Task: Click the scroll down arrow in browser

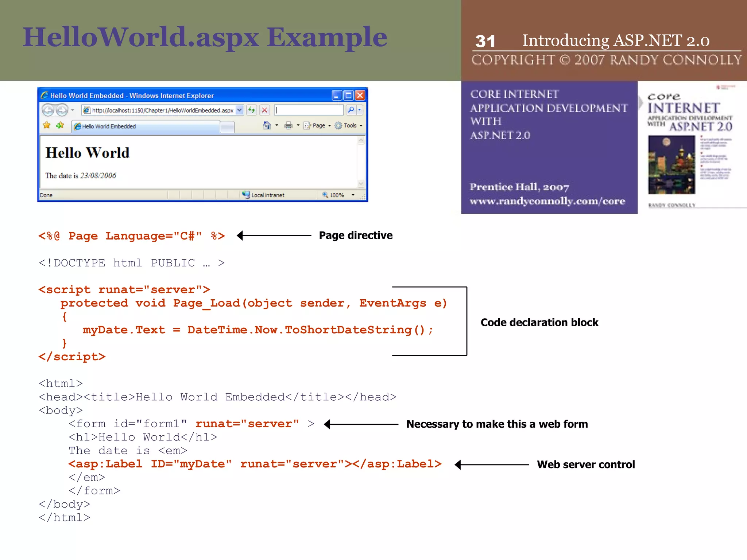Action: click(x=361, y=183)
